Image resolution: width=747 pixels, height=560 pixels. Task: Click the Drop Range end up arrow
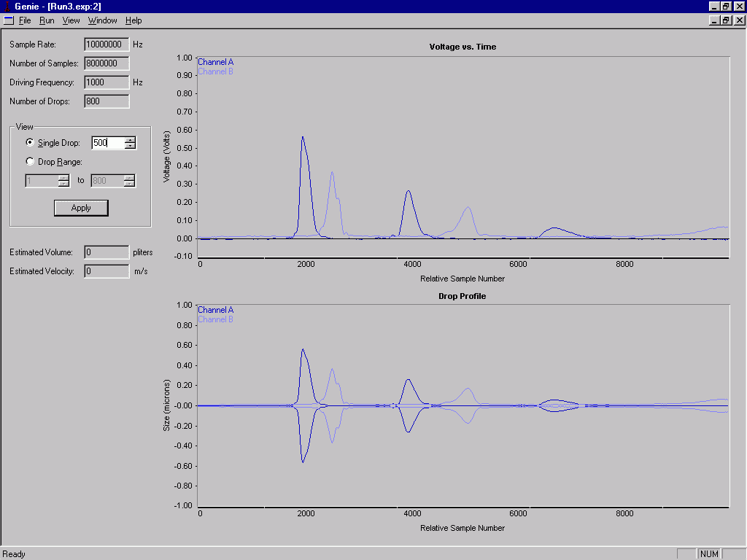click(129, 178)
